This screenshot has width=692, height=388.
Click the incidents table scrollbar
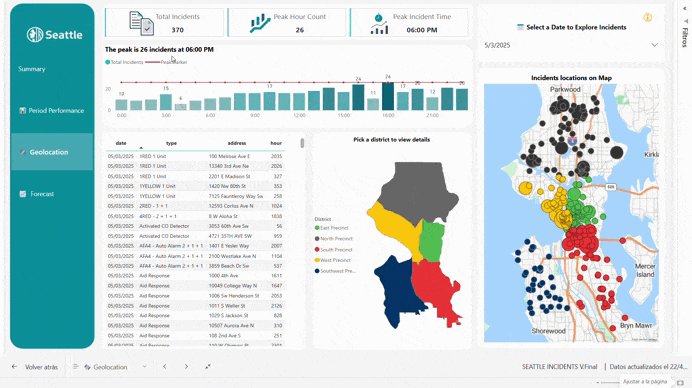pyautogui.click(x=302, y=143)
